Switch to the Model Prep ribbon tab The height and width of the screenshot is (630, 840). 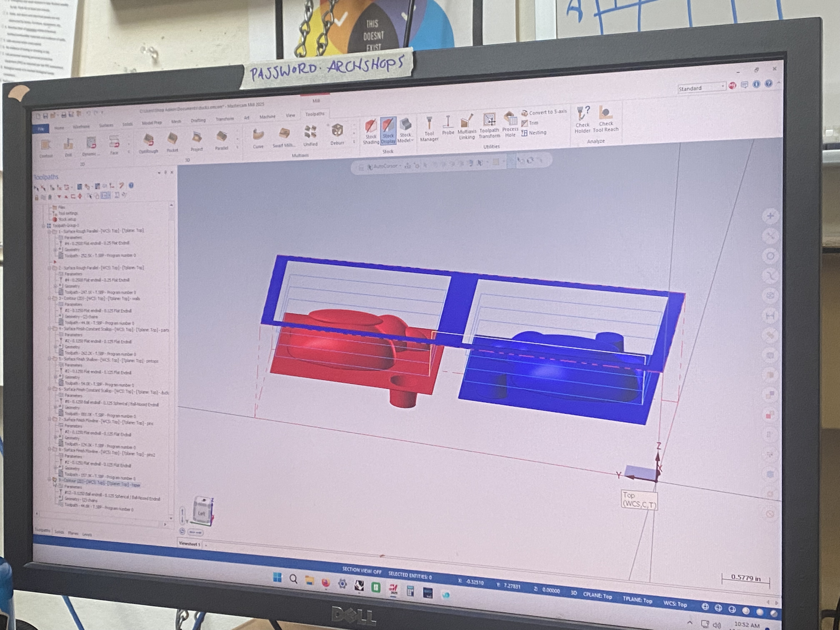coord(151,123)
